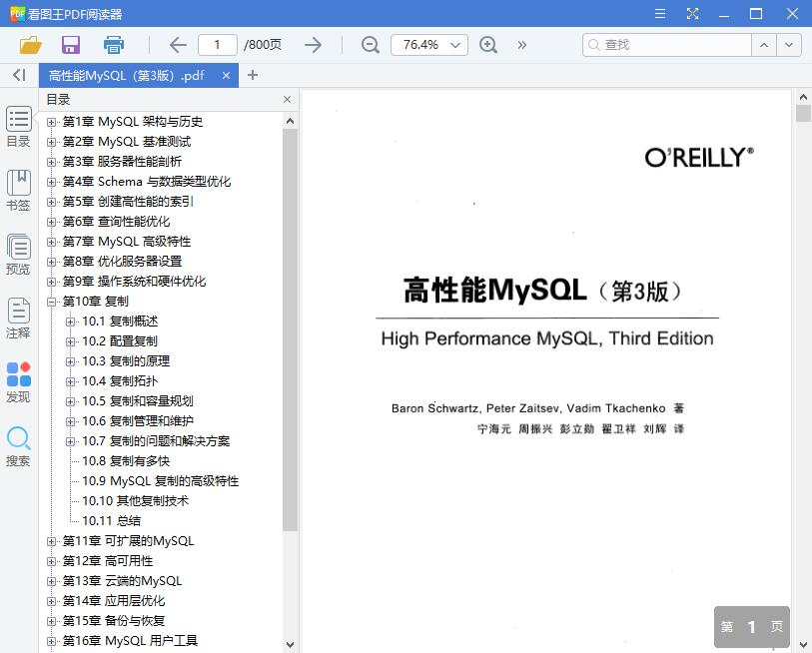Save the document with floppy disk icon

point(71,45)
